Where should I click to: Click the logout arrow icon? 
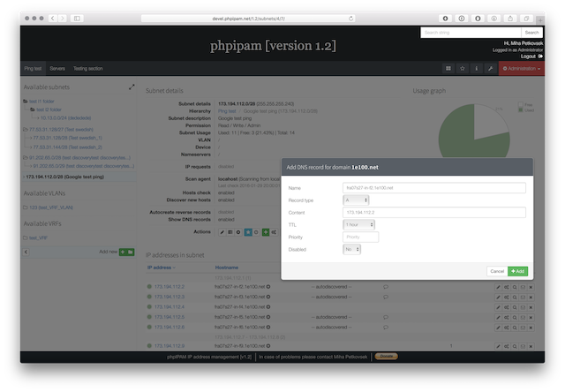pyautogui.click(x=540, y=57)
